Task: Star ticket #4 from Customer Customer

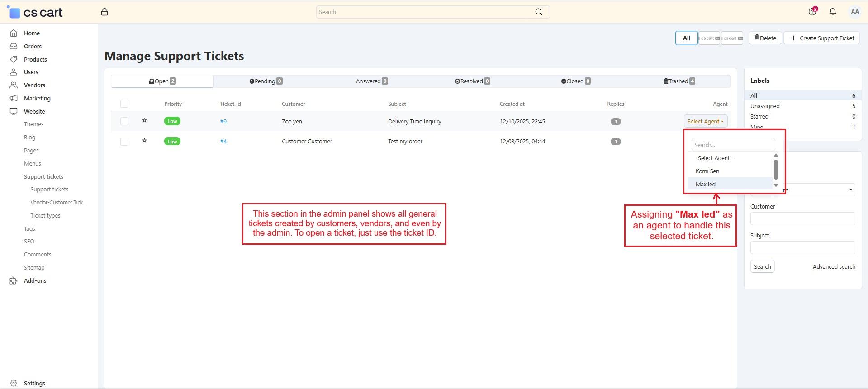Action: 144,141
